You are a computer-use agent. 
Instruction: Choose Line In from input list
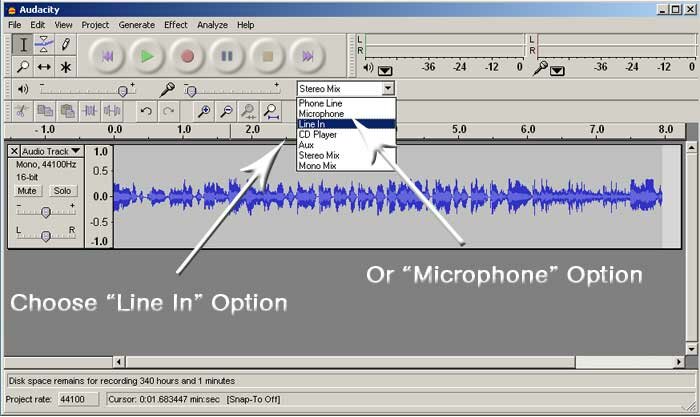coord(346,124)
